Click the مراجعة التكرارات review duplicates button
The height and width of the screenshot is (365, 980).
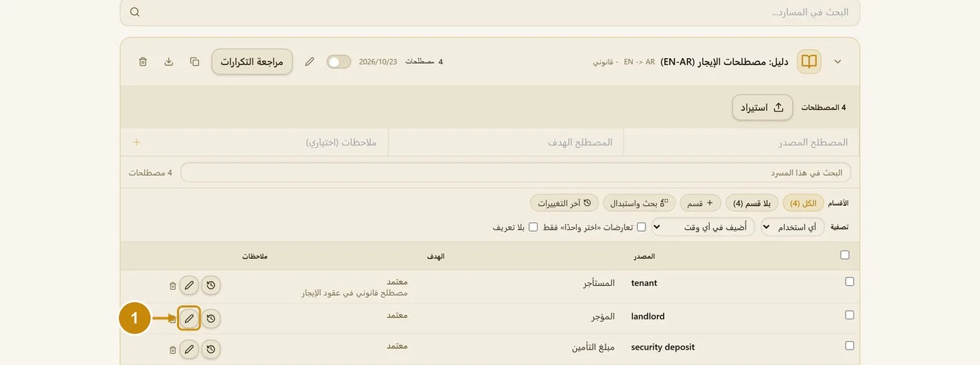coord(252,62)
